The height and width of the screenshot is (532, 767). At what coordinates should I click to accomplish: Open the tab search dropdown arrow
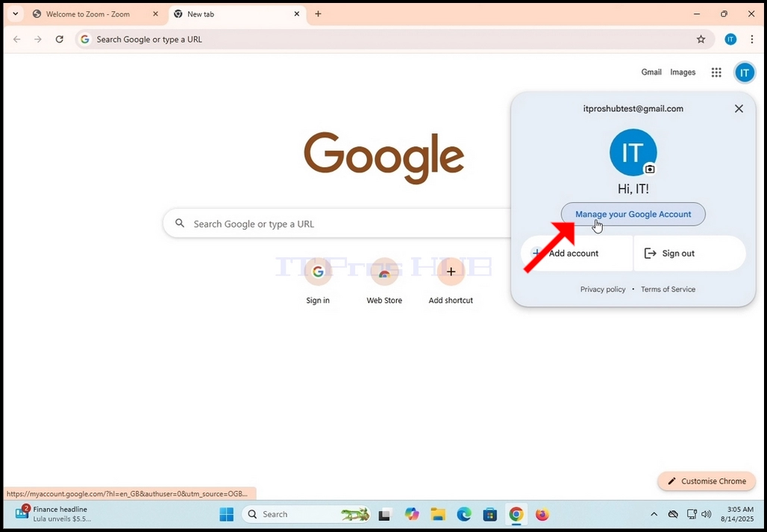point(15,13)
